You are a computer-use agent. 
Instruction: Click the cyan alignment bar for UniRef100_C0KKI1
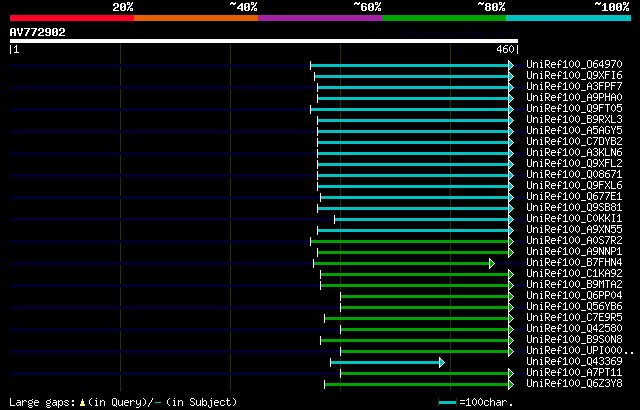click(x=422, y=220)
